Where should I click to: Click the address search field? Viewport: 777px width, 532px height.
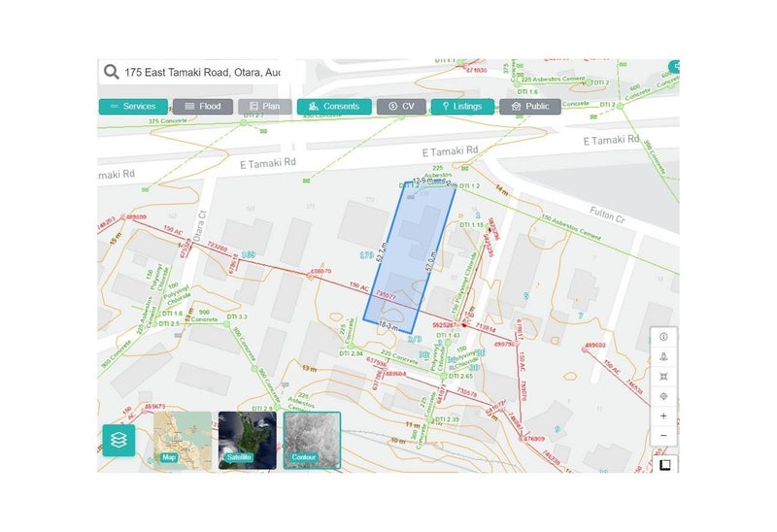coord(202,72)
